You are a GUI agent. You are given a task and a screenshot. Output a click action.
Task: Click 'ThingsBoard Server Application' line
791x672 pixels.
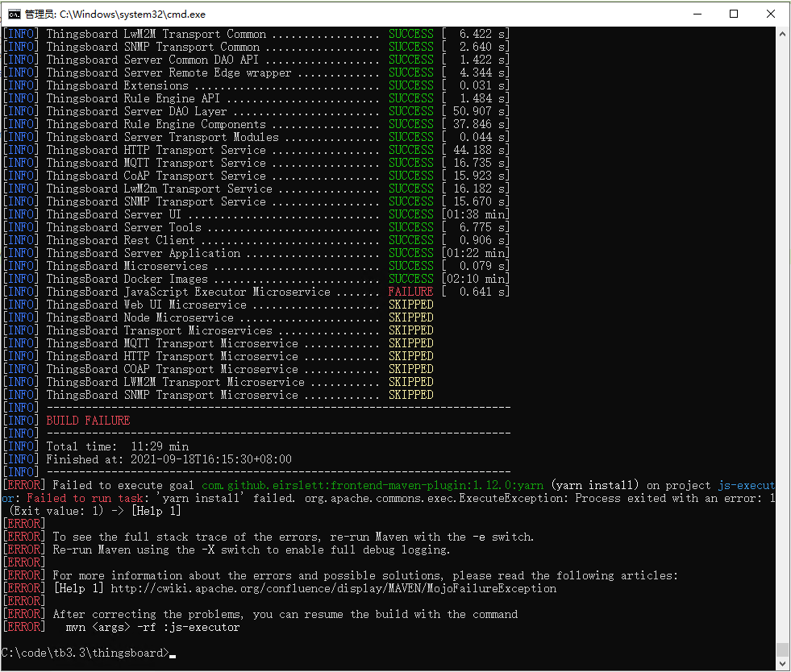[256, 253]
